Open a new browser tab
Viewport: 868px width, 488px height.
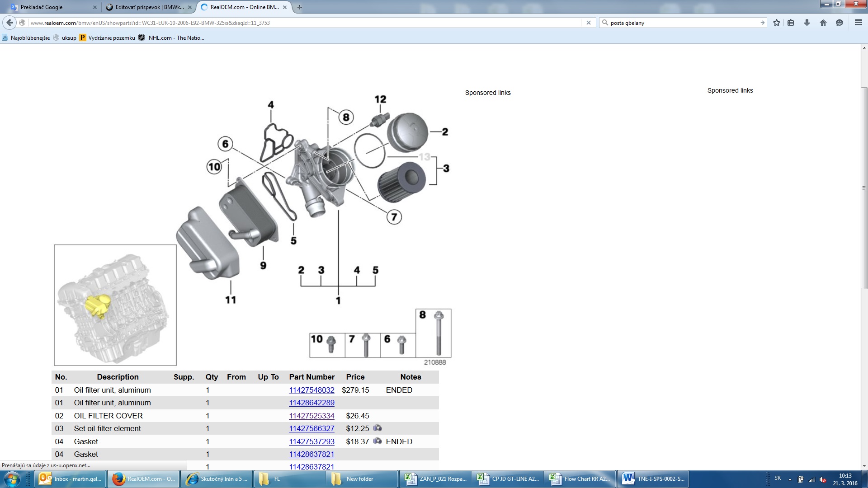pos(300,7)
